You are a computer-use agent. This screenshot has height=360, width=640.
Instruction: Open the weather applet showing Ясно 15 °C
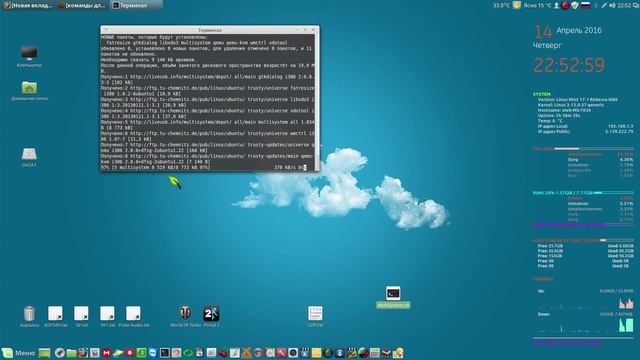tap(532, 5)
